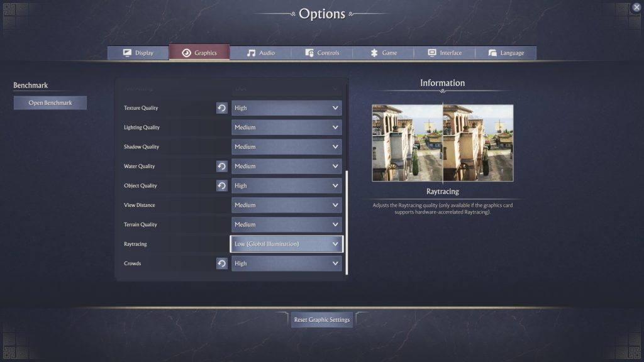The image size is (644, 362).
Task: Open the Audio tab
Action: [260, 53]
